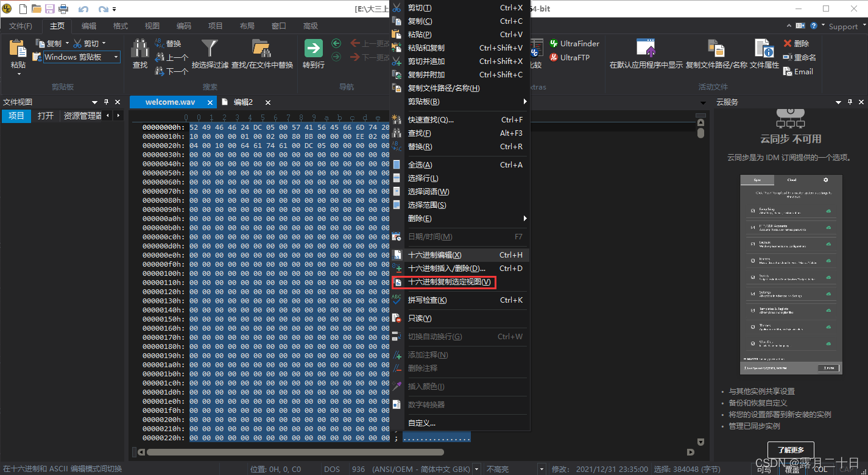
Task: Redo with the redo arrow icon
Action: click(104, 9)
